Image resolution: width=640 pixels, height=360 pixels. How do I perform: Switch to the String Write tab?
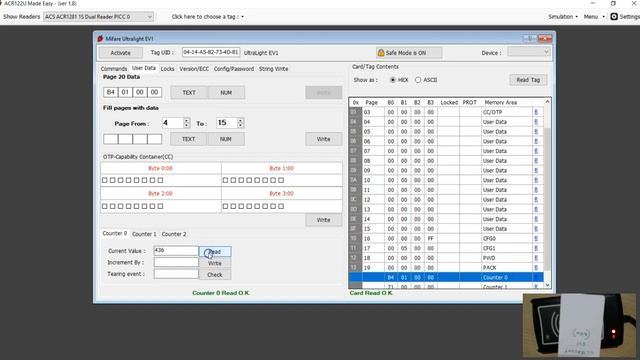click(273, 69)
